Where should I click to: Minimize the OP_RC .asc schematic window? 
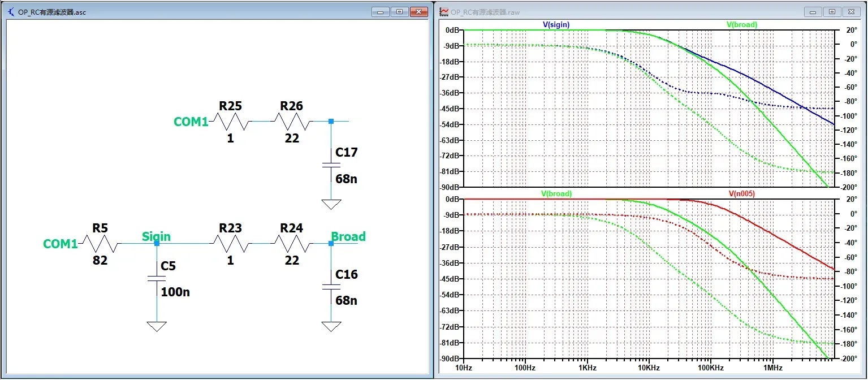click(380, 11)
